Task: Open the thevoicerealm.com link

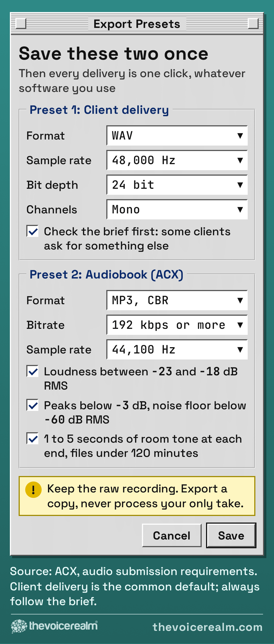Action: [x=207, y=627]
